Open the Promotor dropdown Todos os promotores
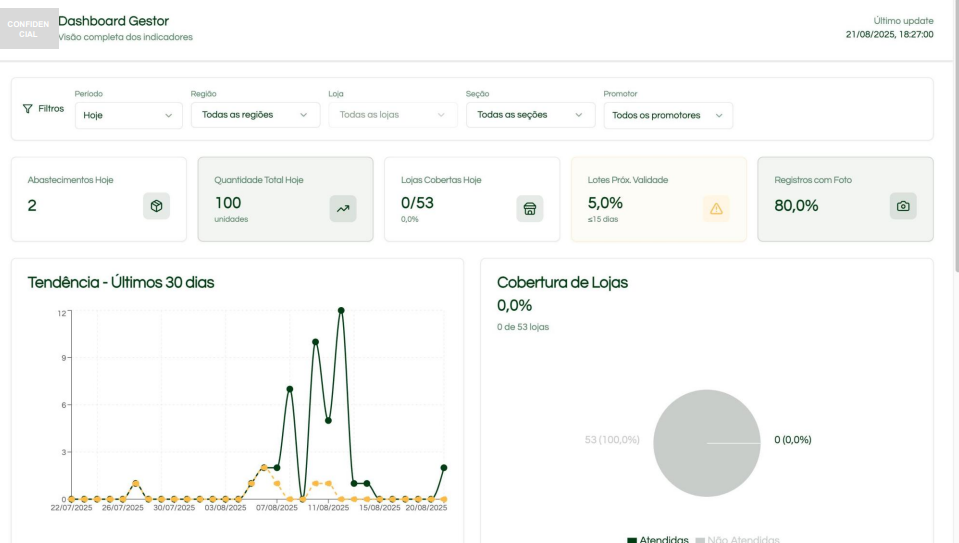The width and height of the screenshot is (959, 543). pos(667,115)
